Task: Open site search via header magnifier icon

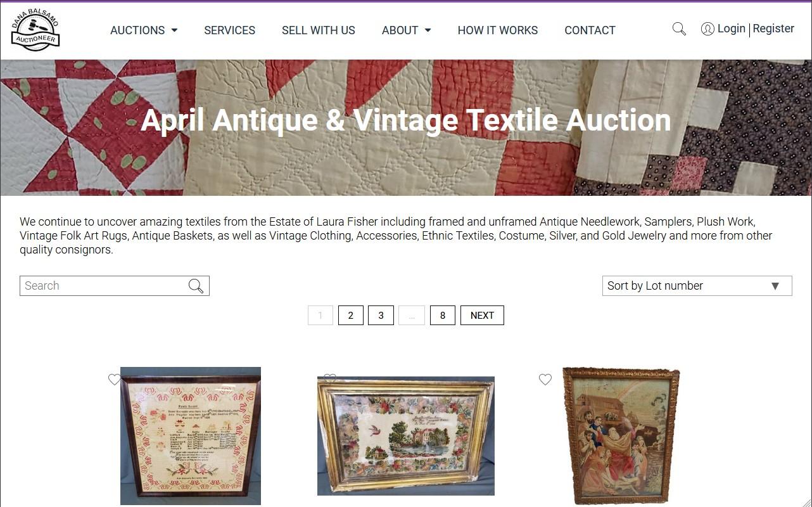Action: [x=679, y=29]
